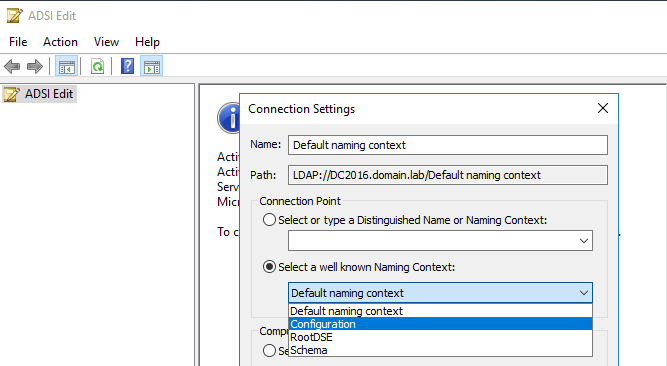Click the Connection Point group label
667x366 pixels.
point(300,201)
